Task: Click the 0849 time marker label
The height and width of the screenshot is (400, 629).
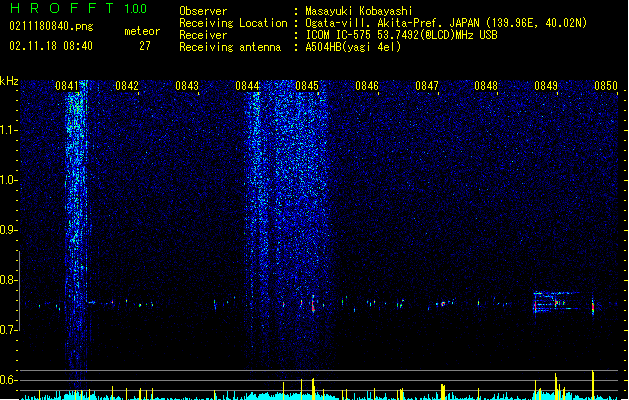Action: coord(546,86)
